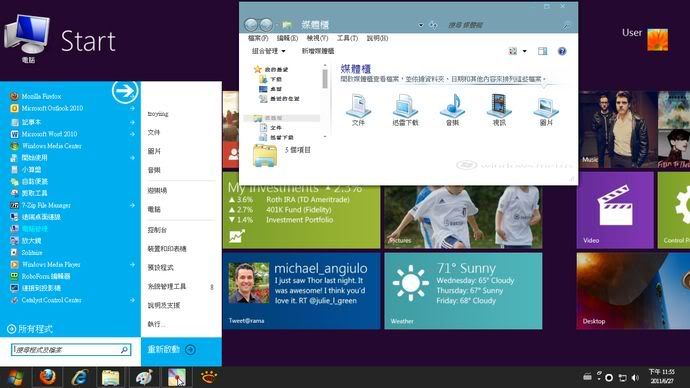Open the Desktop tile
Image resolution: width=690 pixels, height=388 pixels.
click(x=633, y=291)
